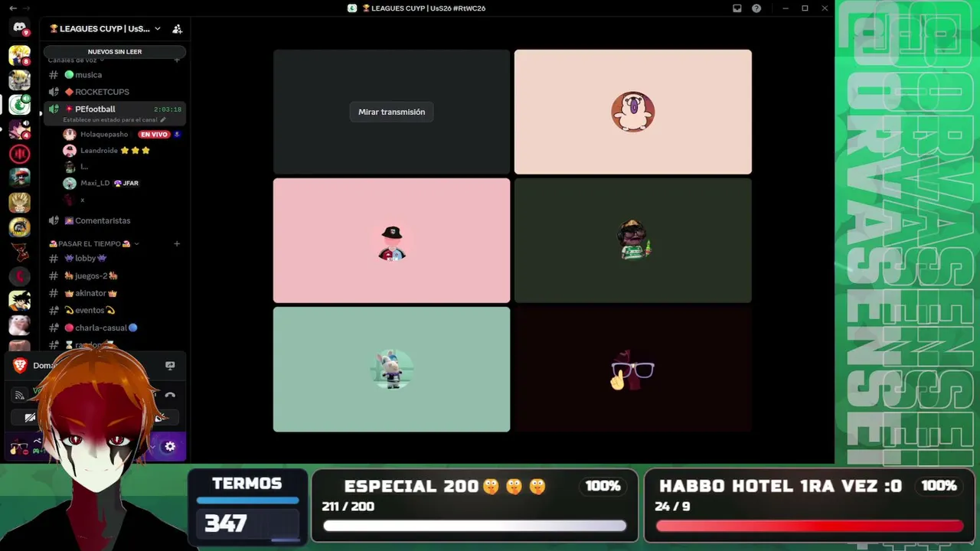980x551 pixels.
Task: Join the Comentaristas voice channel
Action: [x=115, y=220]
